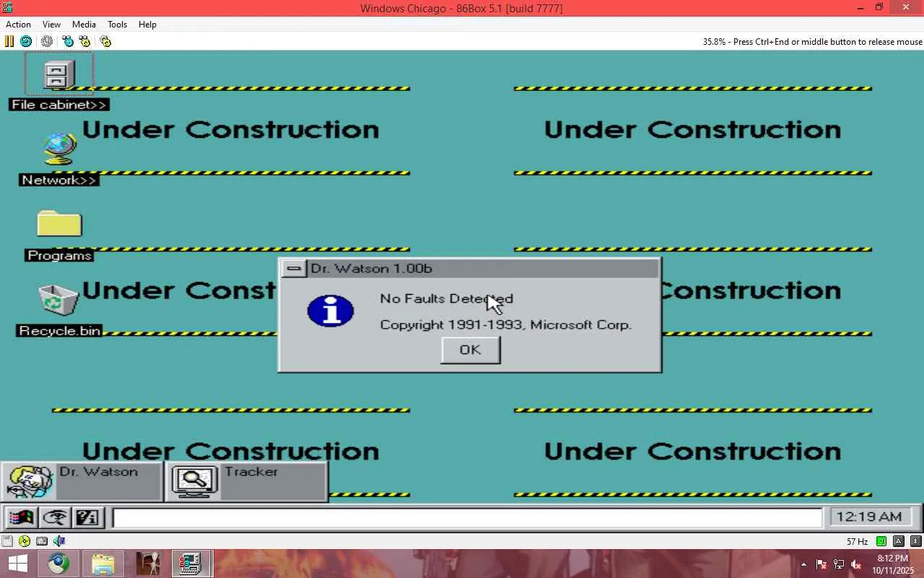Pause the emulation from the 86Box toolbar
924x578 pixels.
click(x=9, y=41)
